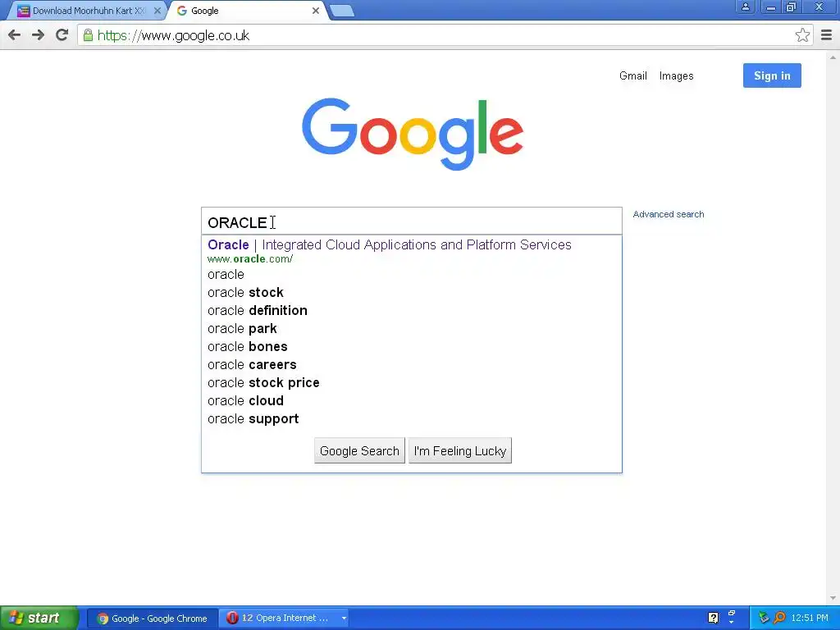
Task: Switch to the Google tab
Action: point(248,11)
